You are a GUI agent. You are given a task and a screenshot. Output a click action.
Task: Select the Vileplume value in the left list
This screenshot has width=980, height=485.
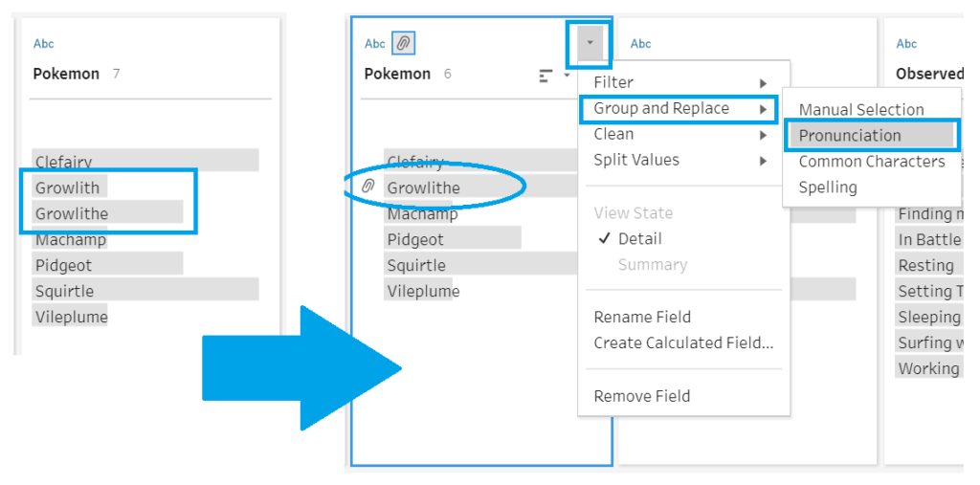71,317
